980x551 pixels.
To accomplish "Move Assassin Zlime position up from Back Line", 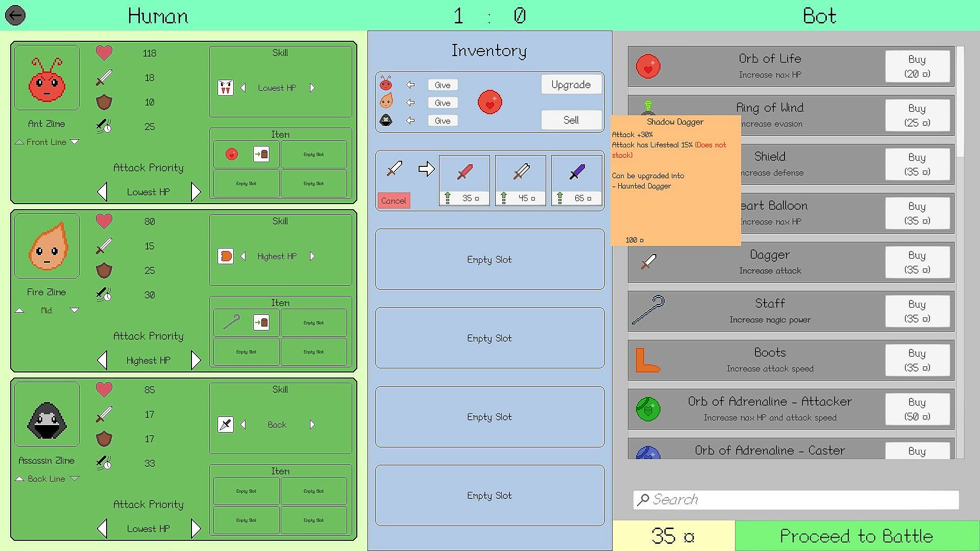I will 19,479.
